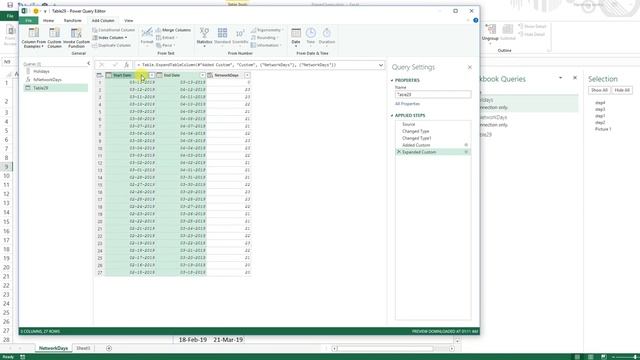Open the Index Column dropdown
640x360 pixels.
tap(110, 38)
